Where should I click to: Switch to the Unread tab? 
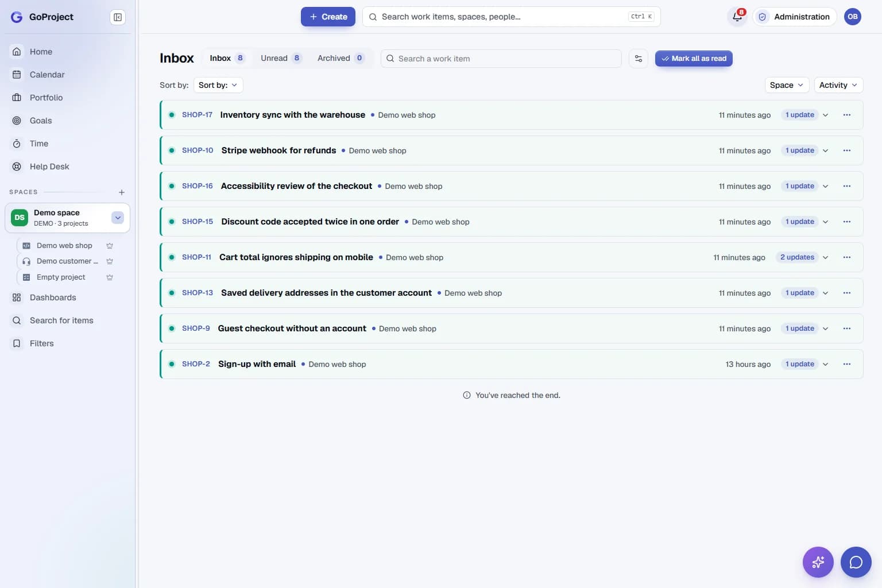coord(281,58)
